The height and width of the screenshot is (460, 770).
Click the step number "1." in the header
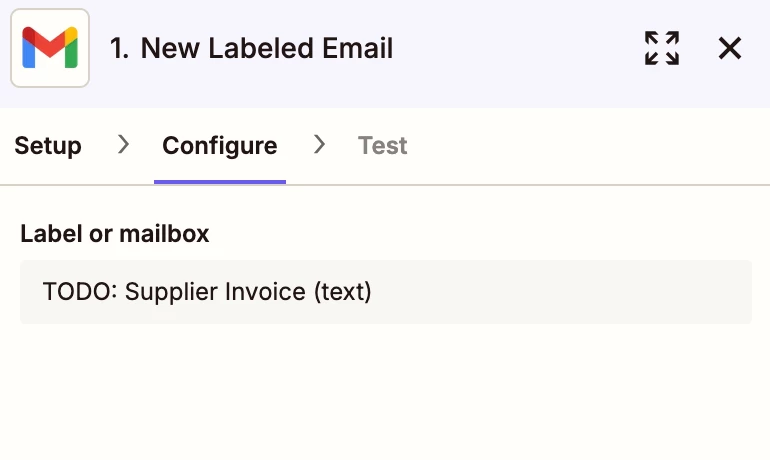coord(119,48)
